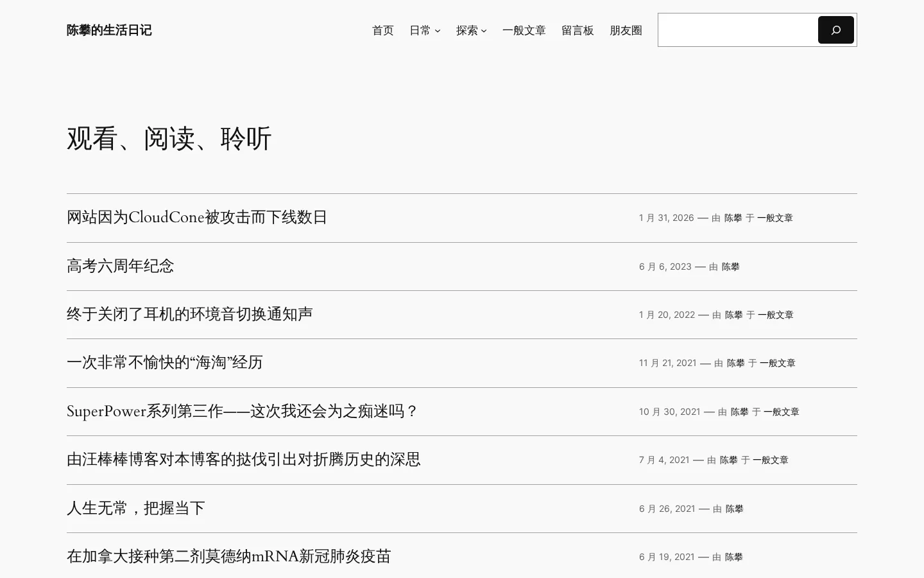This screenshot has height=578, width=924.
Task: Click the site title 陈攀的生活日记
Action: (109, 30)
